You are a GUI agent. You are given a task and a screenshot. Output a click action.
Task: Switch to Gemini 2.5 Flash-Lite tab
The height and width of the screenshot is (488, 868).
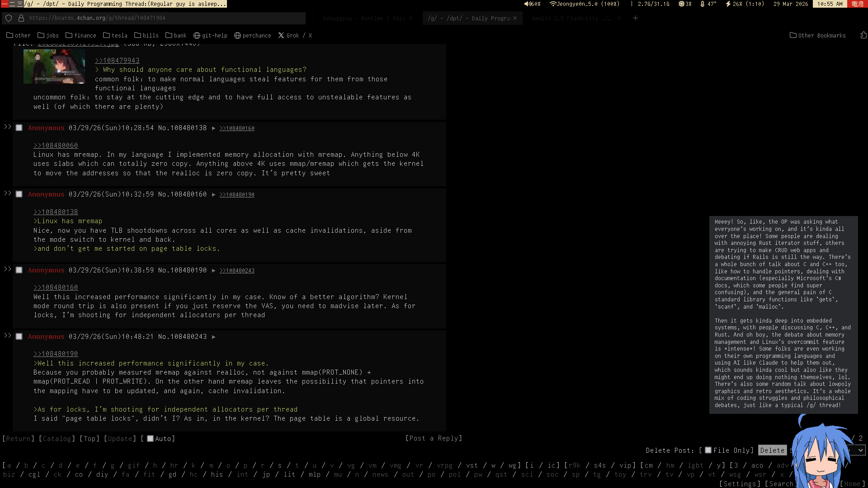tap(571, 19)
